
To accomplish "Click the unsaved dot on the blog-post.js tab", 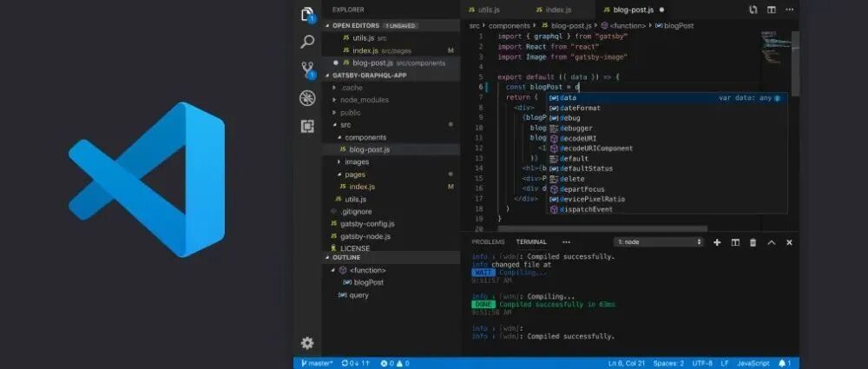I will point(662,10).
